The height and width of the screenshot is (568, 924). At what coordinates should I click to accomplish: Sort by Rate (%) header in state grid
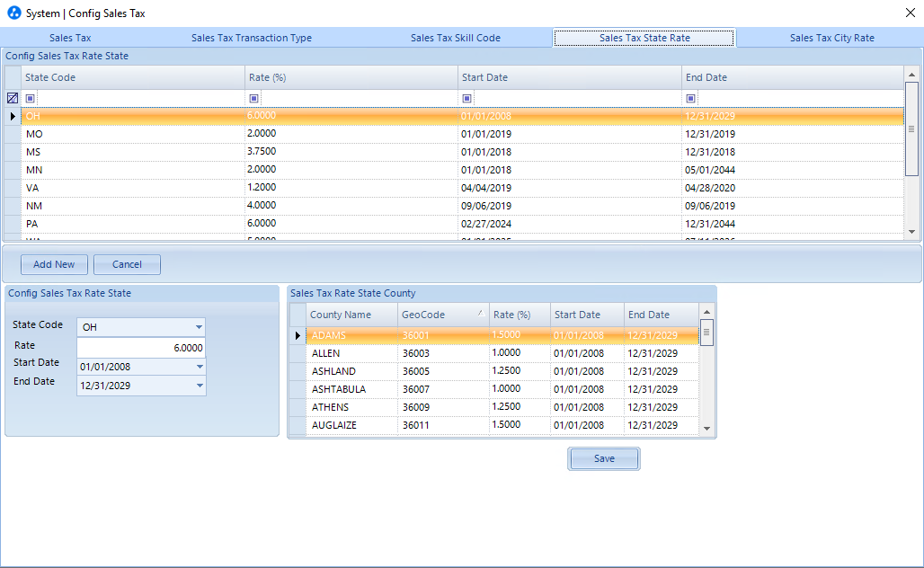pyautogui.click(x=351, y=77)
